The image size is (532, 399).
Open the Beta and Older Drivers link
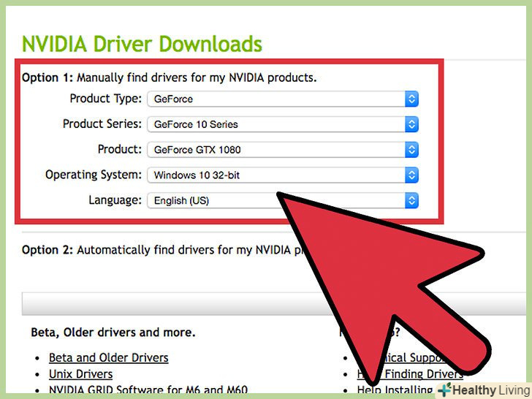[109, 357]
